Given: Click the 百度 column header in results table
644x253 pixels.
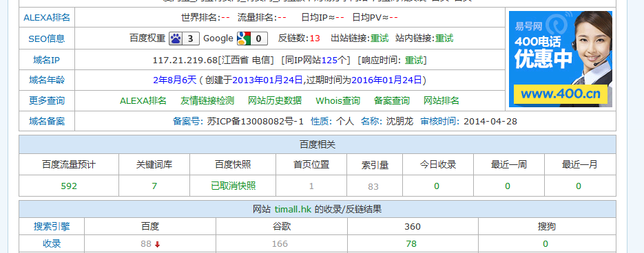Looking at the screenshot, I should click(x=150, y=226).
